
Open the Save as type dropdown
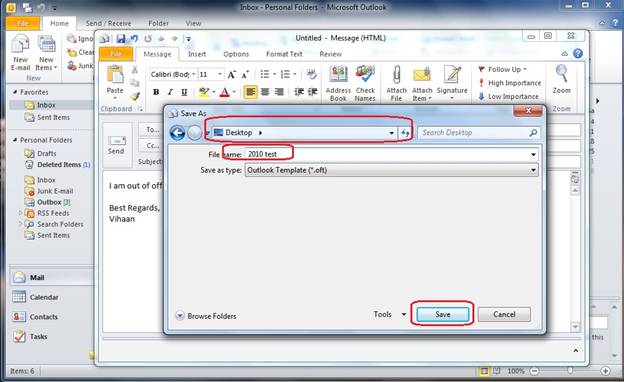pyautogui.click(x=391, y=170)
